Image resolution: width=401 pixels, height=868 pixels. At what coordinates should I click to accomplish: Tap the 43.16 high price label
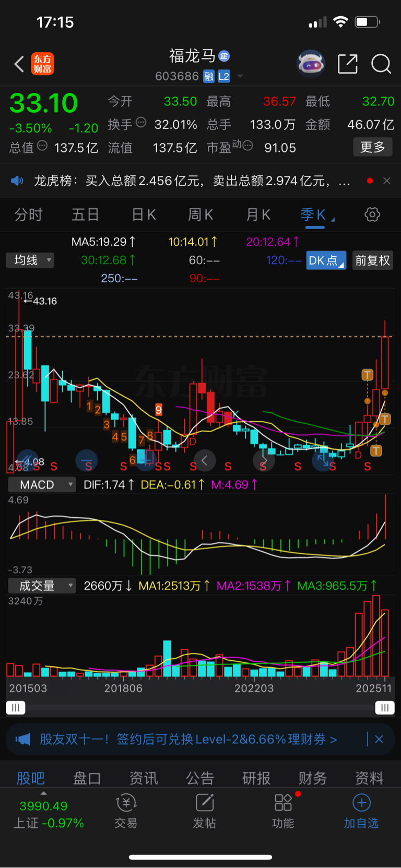pos(45,301)
